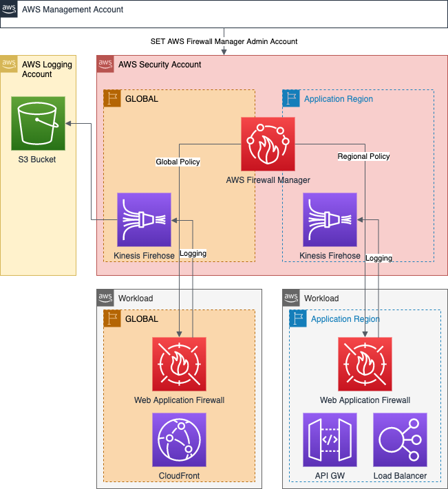Select the Regional Policy label
The height and width of the screenshot is (489, 448).
click(x=363, y=156)
